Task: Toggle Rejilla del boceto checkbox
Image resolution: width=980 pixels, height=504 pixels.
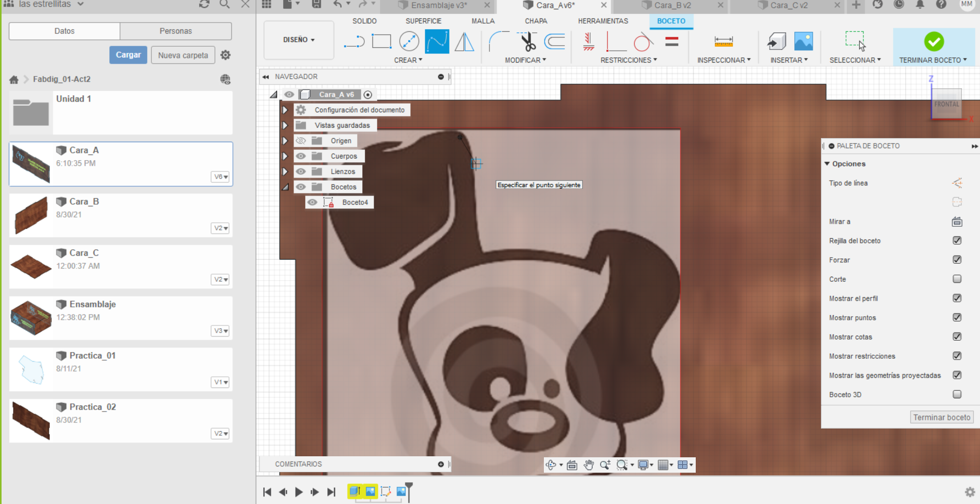Action: tap(957, 240)
